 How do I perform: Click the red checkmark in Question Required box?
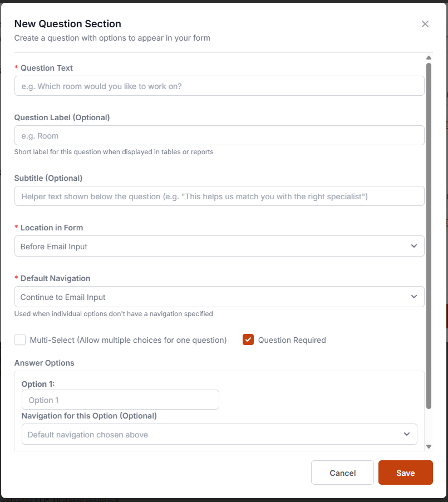point(248,339)
